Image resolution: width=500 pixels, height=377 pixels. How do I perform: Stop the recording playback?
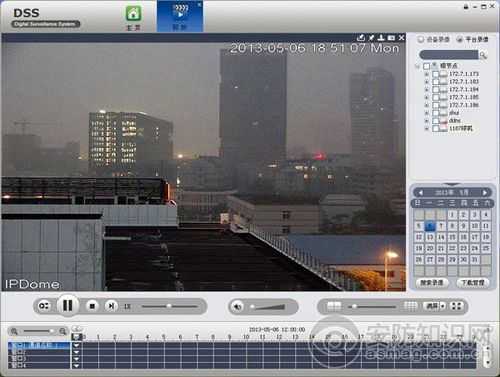(92, 306)
